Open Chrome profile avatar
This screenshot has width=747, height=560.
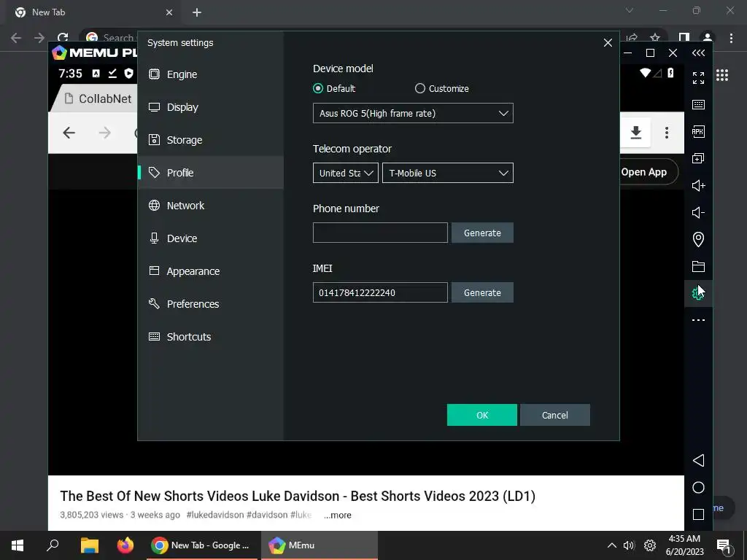(x=708, y=38)
